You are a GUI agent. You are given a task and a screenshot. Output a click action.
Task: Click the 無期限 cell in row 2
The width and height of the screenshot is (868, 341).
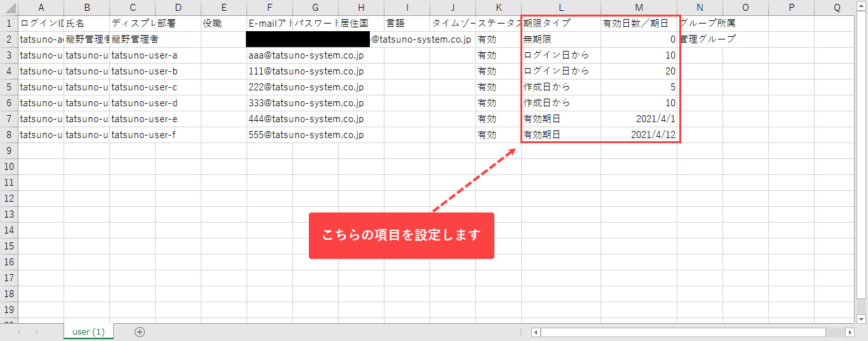[560, 39]
